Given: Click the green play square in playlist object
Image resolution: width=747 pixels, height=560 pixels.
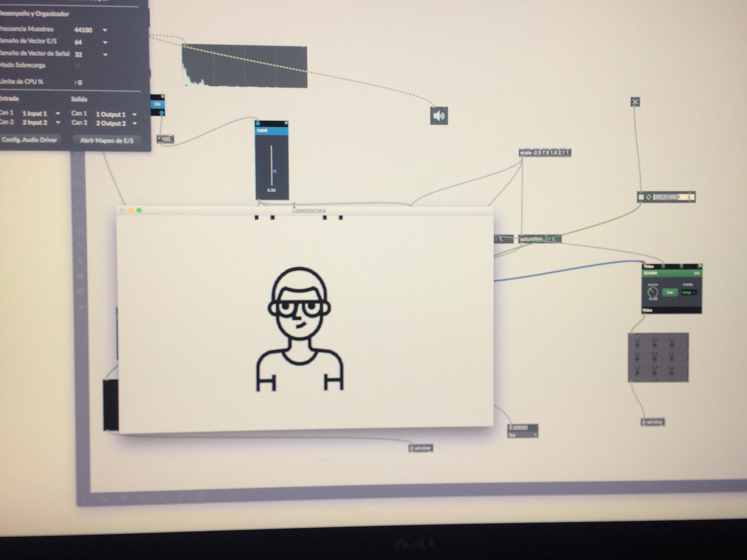Looking at the screenshot, I should [x=641, y=197].
